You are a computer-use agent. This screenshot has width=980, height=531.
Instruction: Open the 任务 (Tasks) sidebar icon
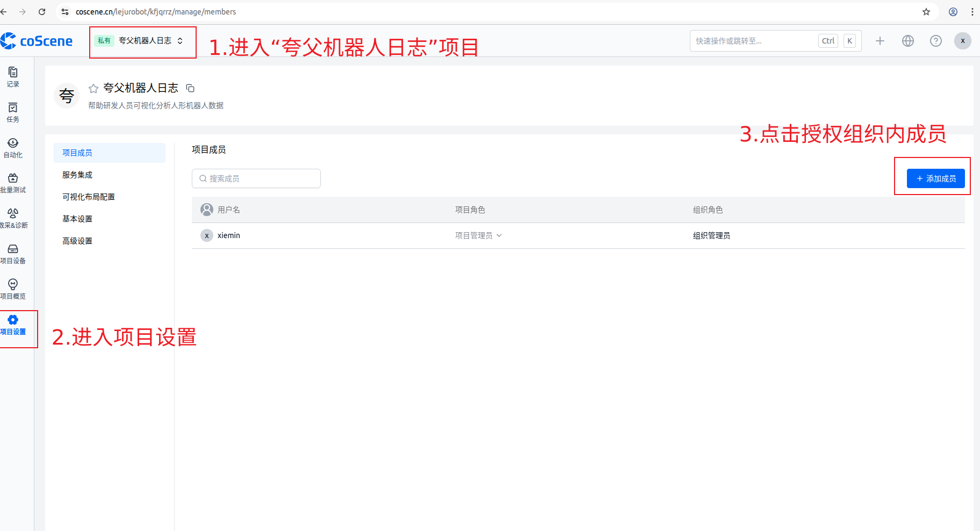click(x=12, y=111)
